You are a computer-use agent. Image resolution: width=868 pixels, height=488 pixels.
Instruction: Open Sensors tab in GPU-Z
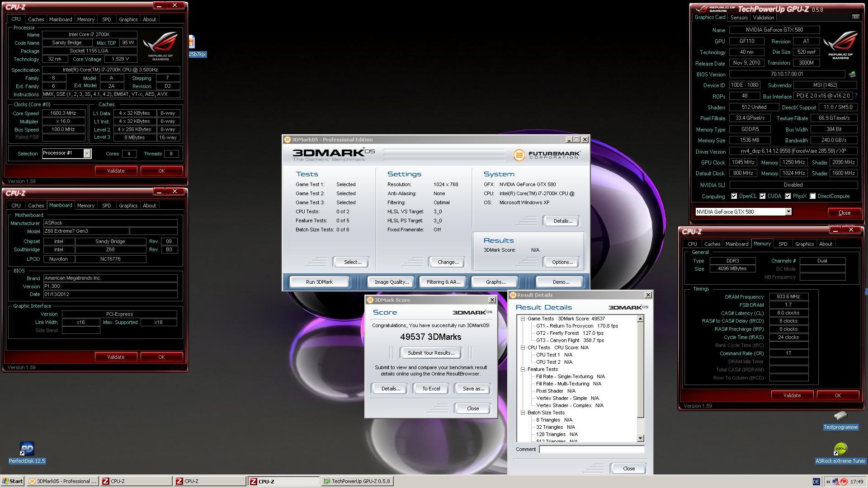739,18
